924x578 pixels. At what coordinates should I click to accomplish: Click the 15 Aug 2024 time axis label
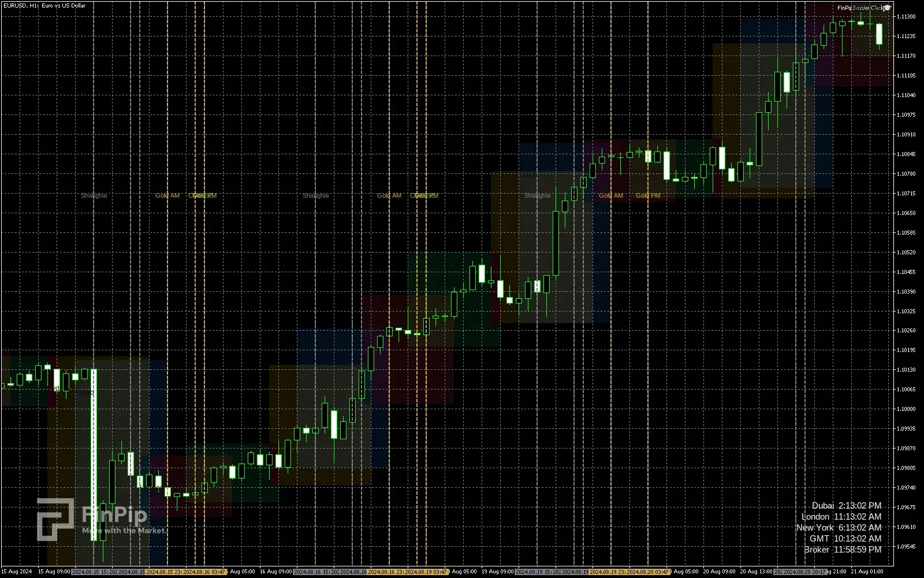17,572
